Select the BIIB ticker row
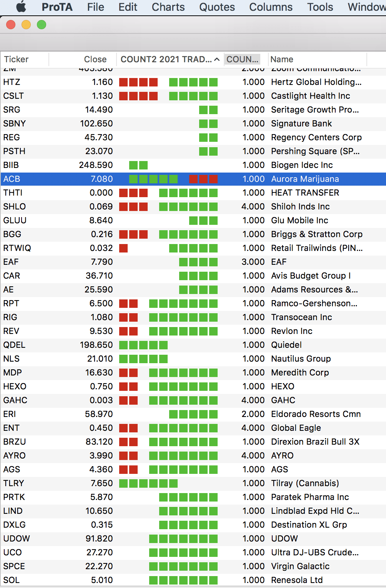 tap(193, 165)
